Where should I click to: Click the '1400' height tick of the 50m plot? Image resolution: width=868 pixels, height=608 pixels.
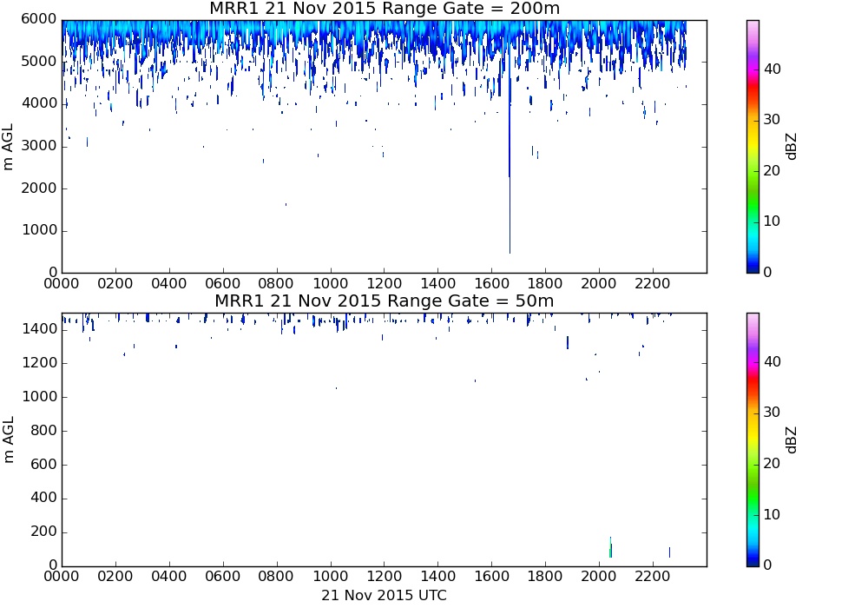click(x=40, y=329)
